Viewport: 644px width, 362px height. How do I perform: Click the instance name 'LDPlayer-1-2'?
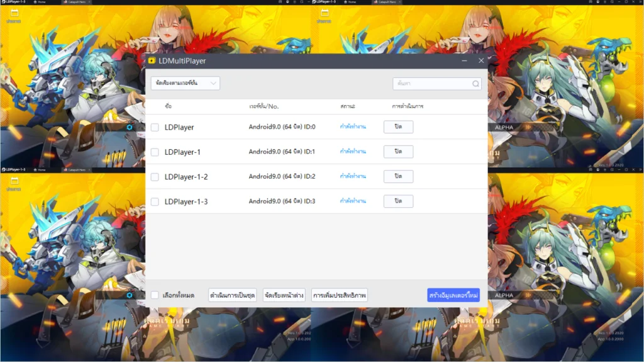tap(186, 177)
